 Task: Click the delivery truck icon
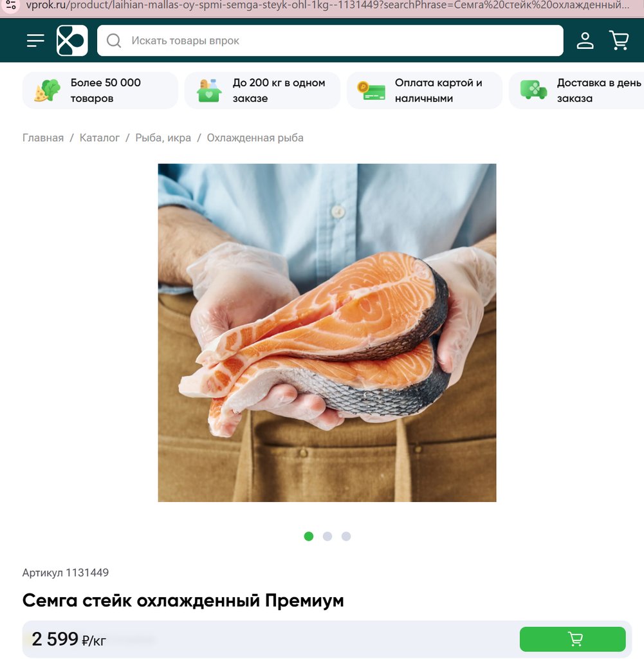[533, 90]
